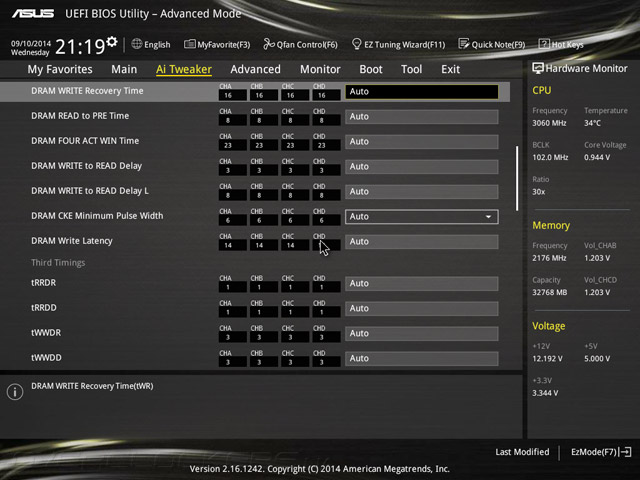Select DRAM WRITE to READ Delay L label
This screenshot has width=640, height=480.
coord(90,191)
